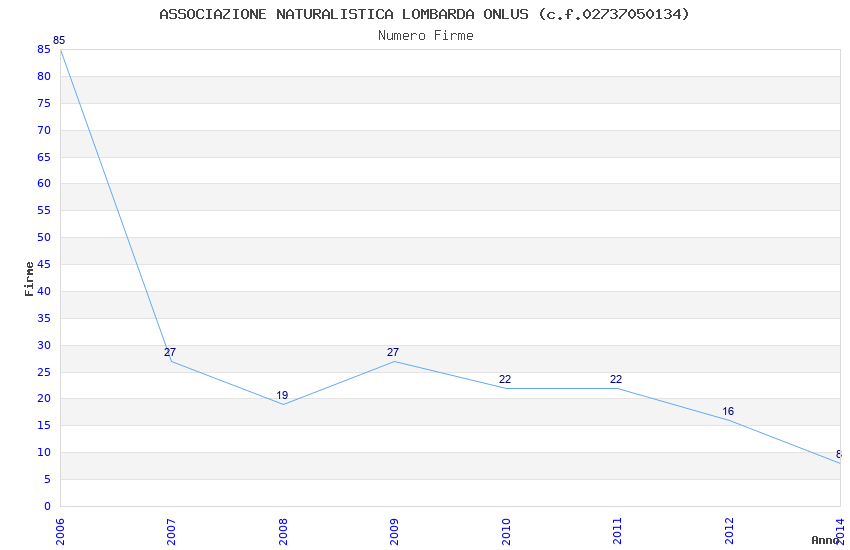This screenshot has width=850, height=550.
Task: Select the 70 tick on the y-axis
Action: point(44,130)
